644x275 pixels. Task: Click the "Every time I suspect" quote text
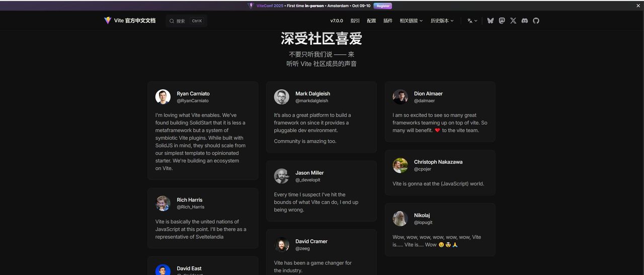point(316,202)
